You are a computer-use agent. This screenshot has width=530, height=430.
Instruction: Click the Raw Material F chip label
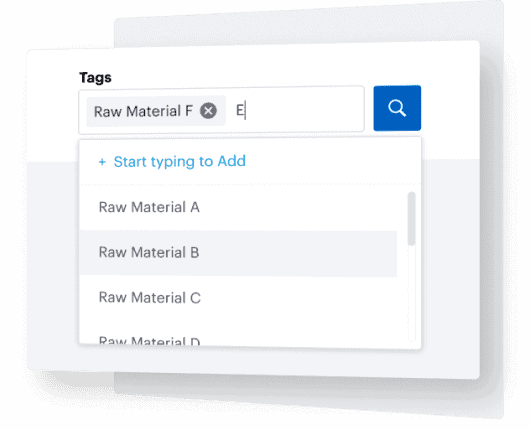[x=143, y=111]
